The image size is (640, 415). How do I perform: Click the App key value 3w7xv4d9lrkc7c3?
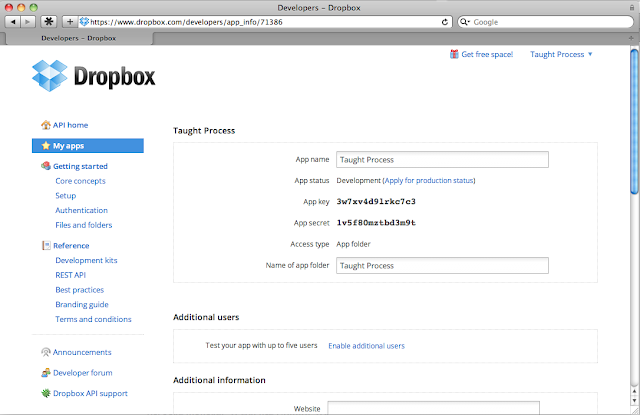pyautogui.click(x=376, y=201)
